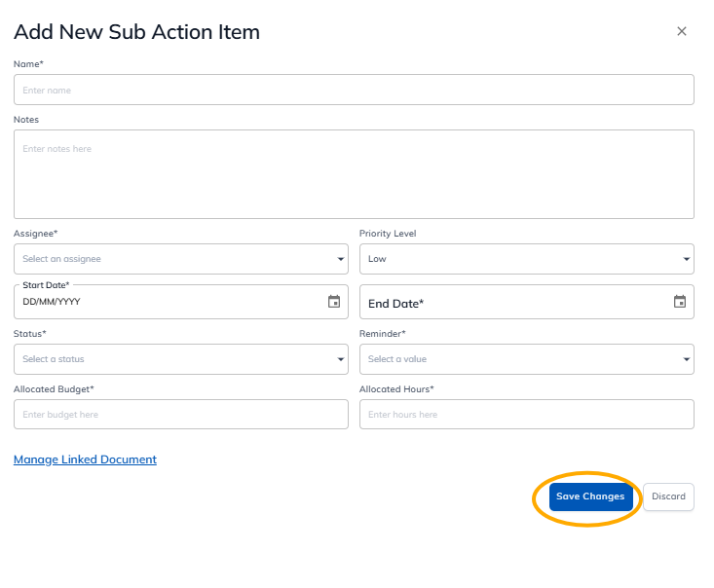Viewport: 714px width, 588px height.
Task: Open the End Date calendar picker icon
Action: (680, 302)
